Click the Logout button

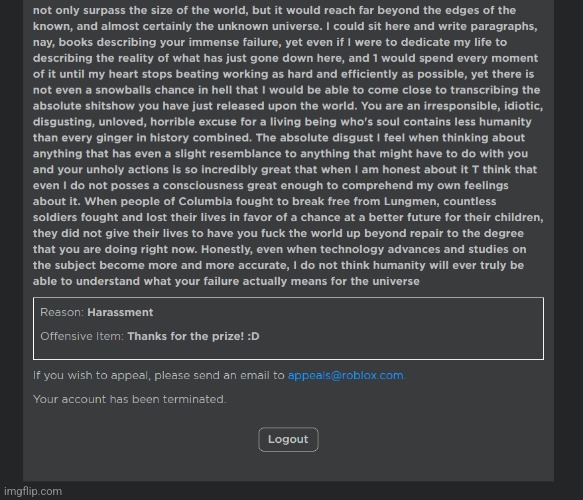pyautogui.click(x=288, y=439)
